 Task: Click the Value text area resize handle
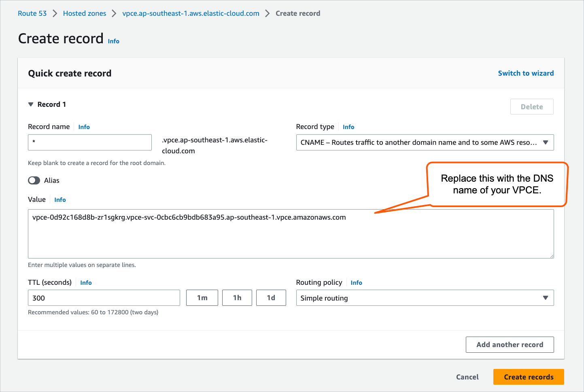pos(551,255)
